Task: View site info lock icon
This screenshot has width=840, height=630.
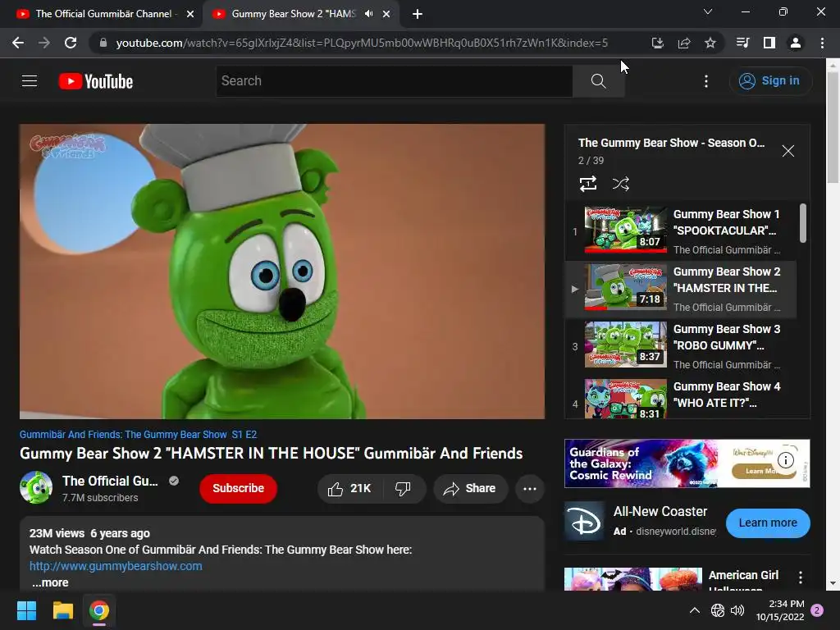Action: (x=103, y=43)
